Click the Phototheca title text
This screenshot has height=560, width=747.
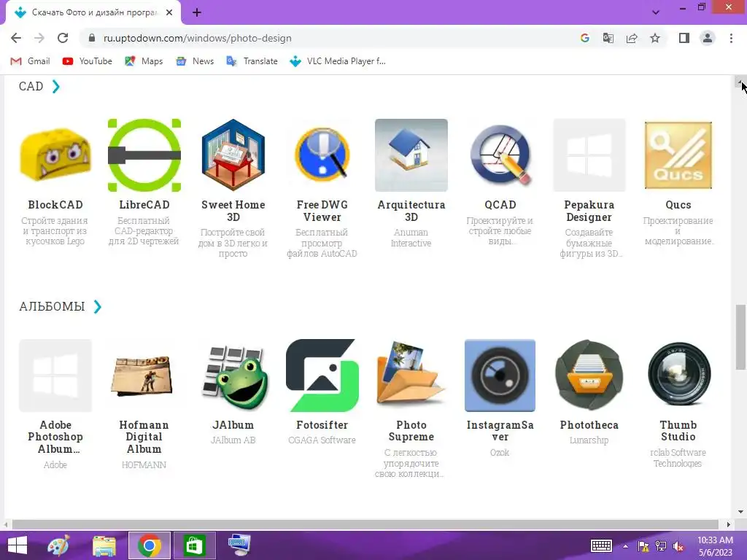(x=589, y=425)
